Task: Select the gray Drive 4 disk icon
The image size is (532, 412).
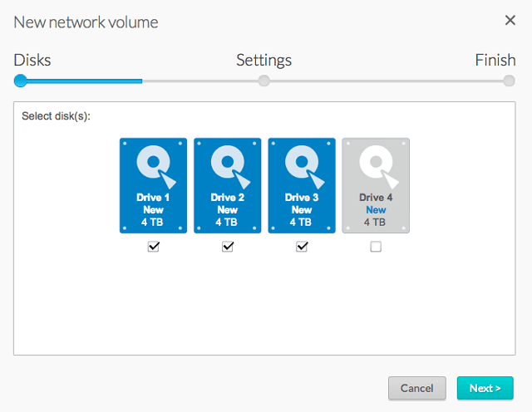Action: [376, 185]
